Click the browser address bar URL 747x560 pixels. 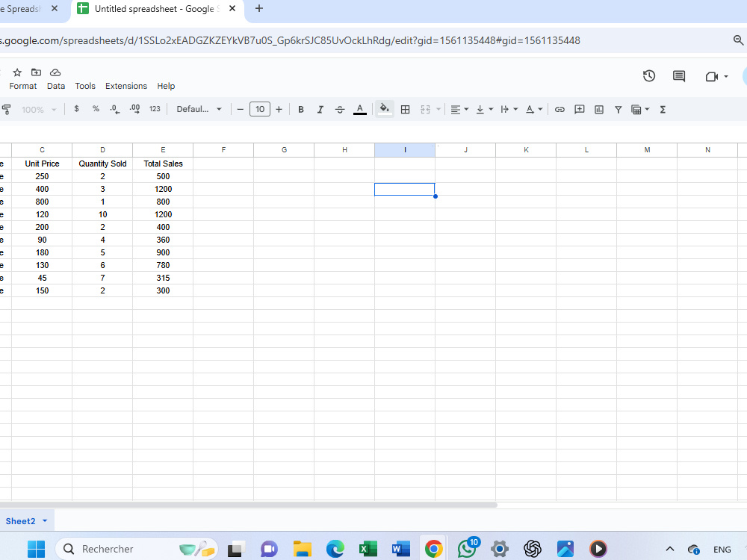coord(290,40)
